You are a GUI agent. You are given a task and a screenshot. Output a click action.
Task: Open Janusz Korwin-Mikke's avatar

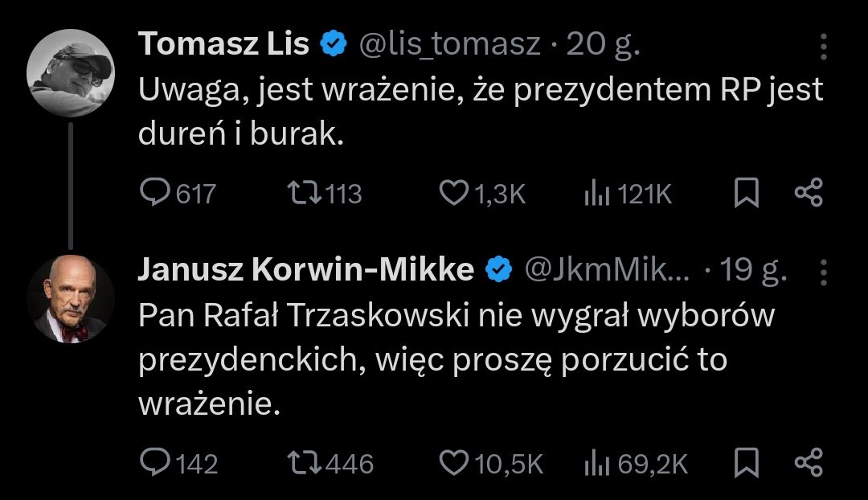(71, 298)
